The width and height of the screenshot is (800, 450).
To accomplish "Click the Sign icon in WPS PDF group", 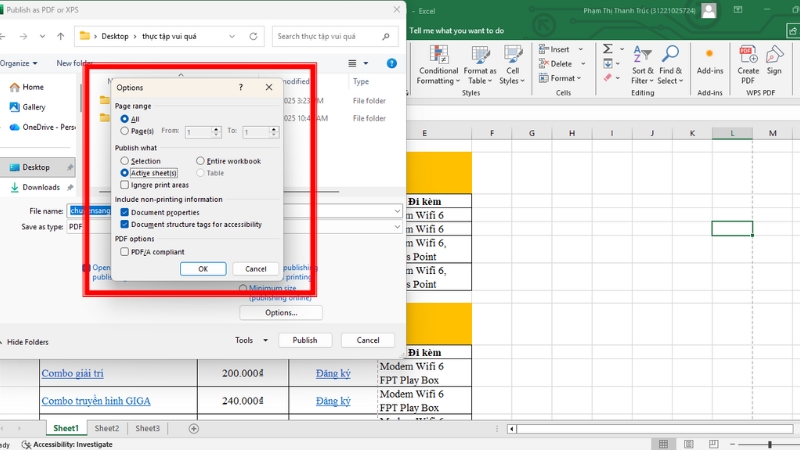I will click(774, 52).
